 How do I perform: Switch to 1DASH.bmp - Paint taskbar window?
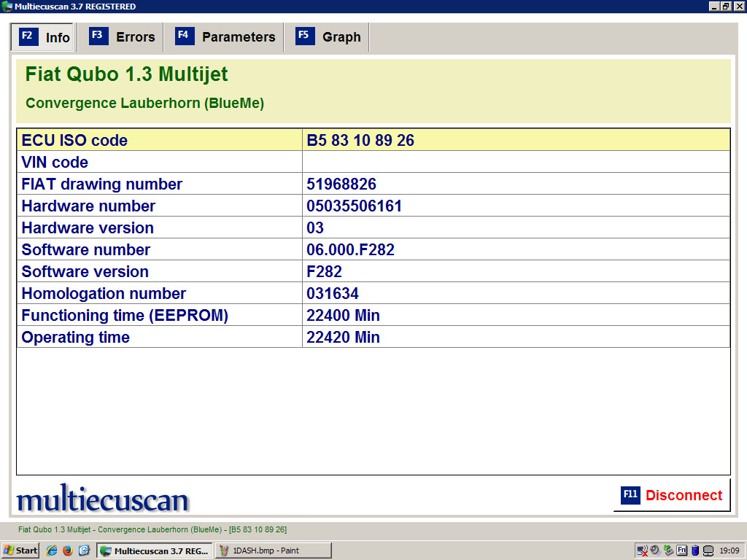pos(274,551)
